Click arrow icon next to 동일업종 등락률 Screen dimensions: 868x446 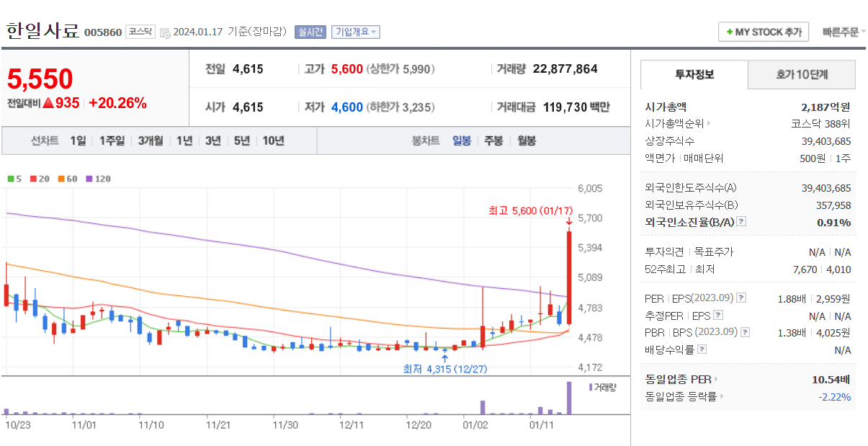(722, 396)
